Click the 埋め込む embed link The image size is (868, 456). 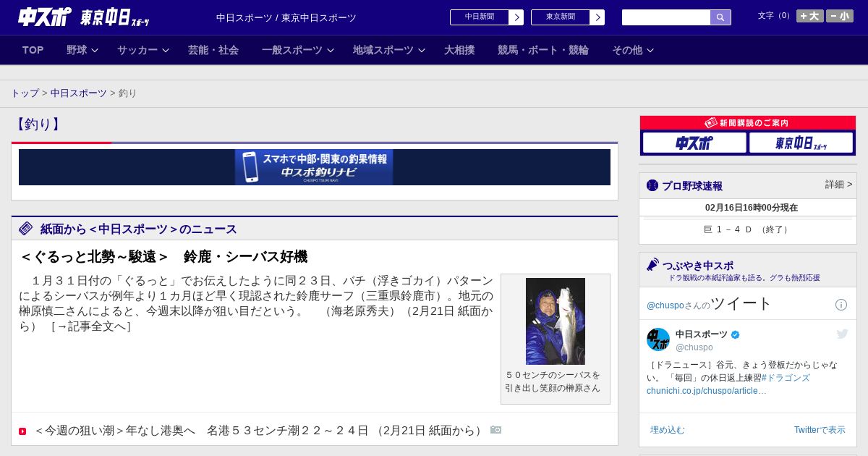pos(668,430)
